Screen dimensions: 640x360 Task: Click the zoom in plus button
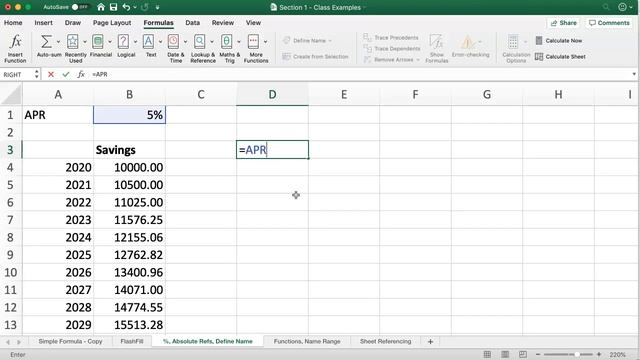click(x=599, y=354)
